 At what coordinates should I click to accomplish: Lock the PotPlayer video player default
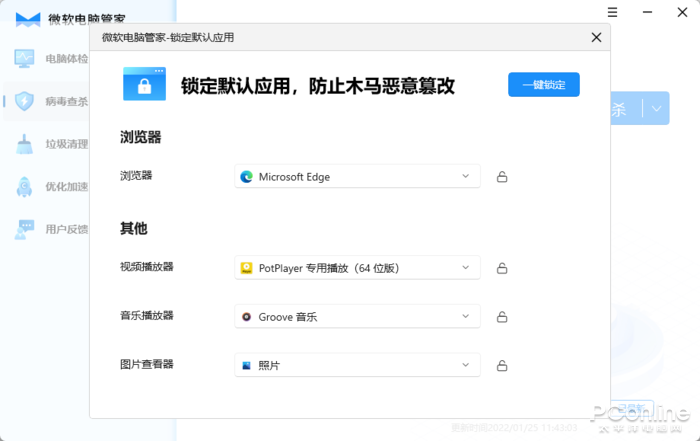pyautogui.click(x=502, y=268)
